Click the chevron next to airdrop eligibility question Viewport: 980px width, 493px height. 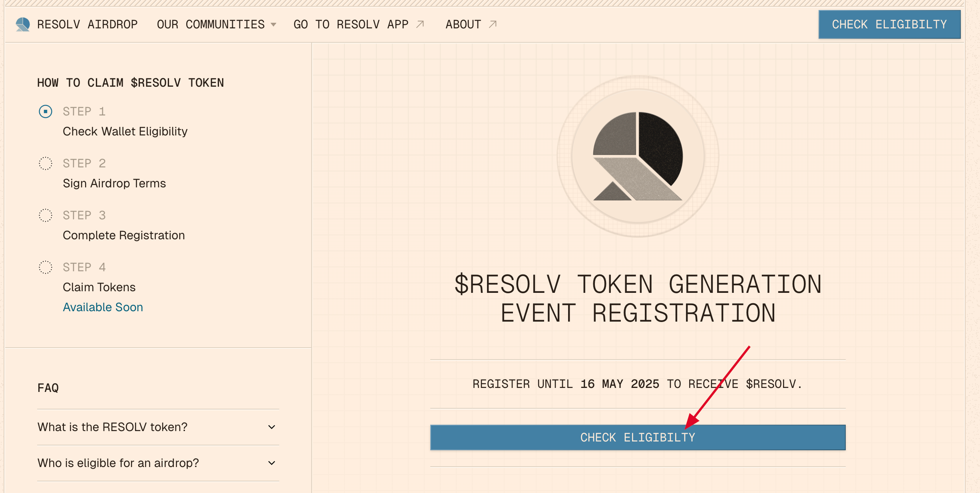pos(272,463)
